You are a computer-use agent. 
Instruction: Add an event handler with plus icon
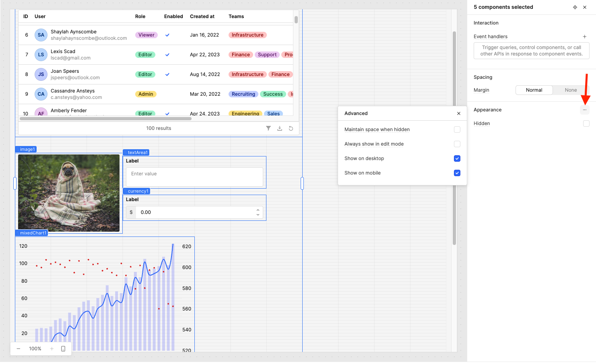point(585,37)
